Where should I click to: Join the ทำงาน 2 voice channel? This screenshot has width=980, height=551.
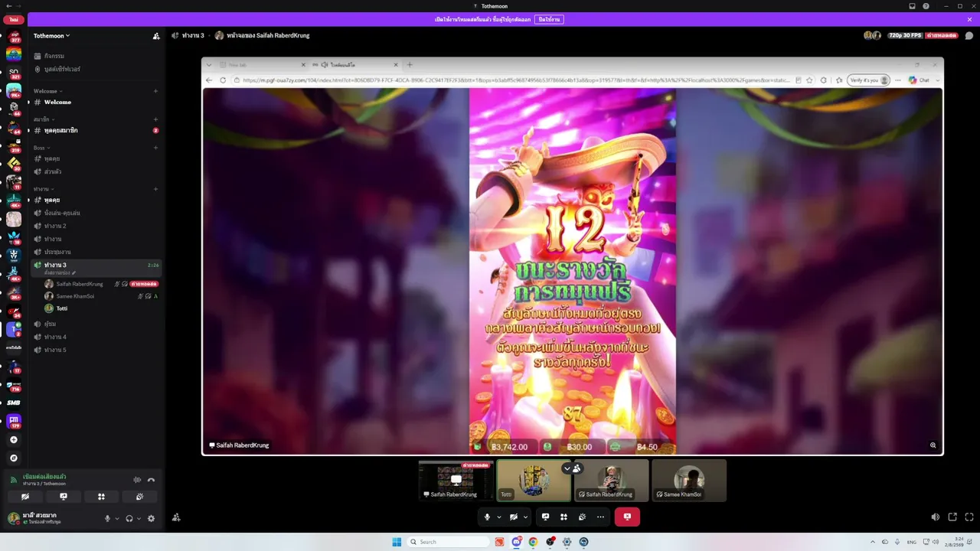(96, 226)
